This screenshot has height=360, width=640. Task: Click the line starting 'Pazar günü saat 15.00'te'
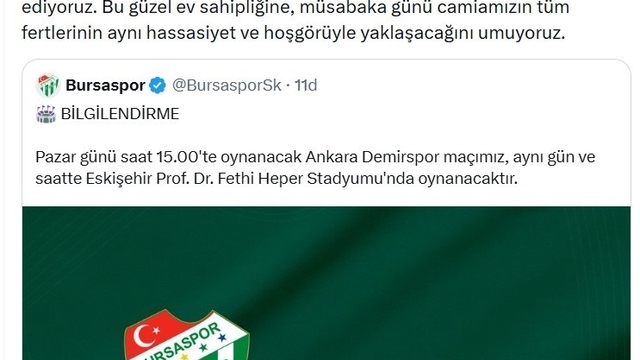(x=315, y=157)
